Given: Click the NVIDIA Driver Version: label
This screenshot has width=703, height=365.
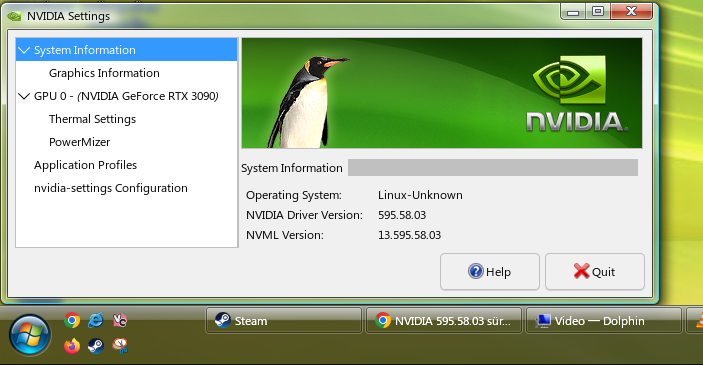Looking at the screenshot, I should point(304,215).
